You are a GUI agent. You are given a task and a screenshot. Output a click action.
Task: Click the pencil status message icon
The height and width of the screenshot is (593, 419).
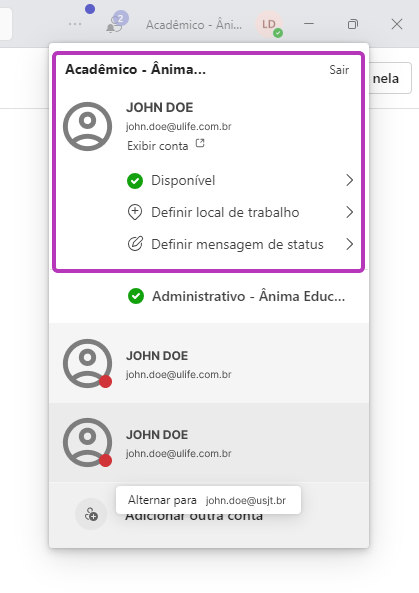point(135,244)
